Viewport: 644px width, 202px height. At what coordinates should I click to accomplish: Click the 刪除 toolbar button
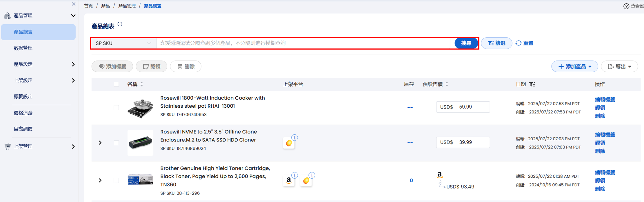coord(186,67)
